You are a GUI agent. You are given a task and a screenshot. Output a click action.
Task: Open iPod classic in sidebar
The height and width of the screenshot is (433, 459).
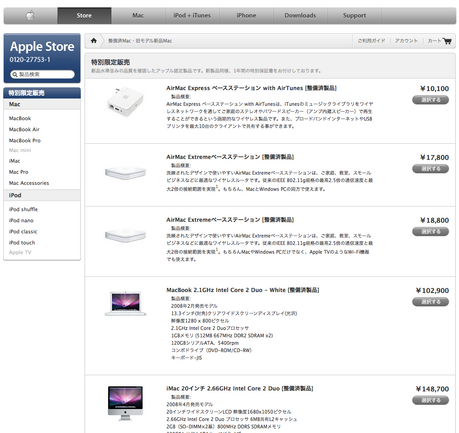tap(23, 231)
